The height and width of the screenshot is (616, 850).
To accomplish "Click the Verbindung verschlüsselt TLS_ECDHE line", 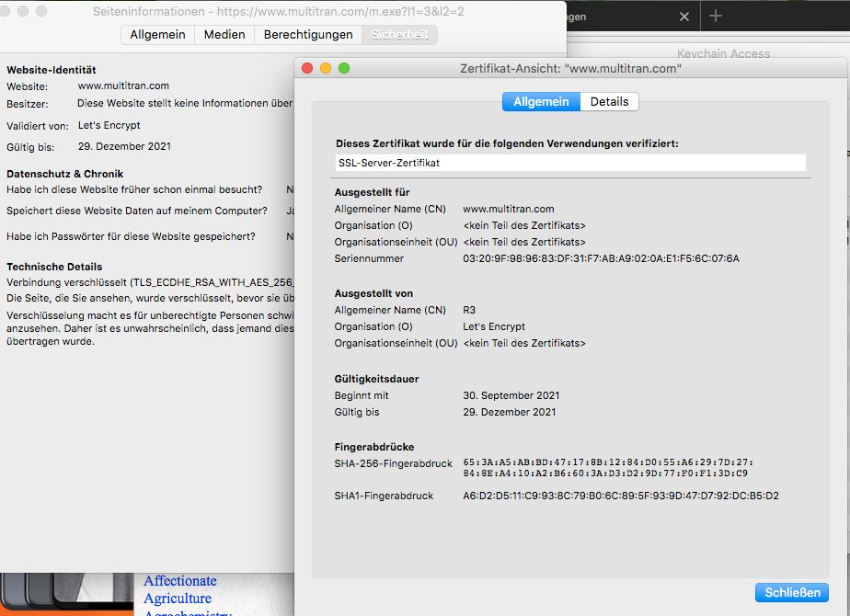I will click(x=150, y=282).
